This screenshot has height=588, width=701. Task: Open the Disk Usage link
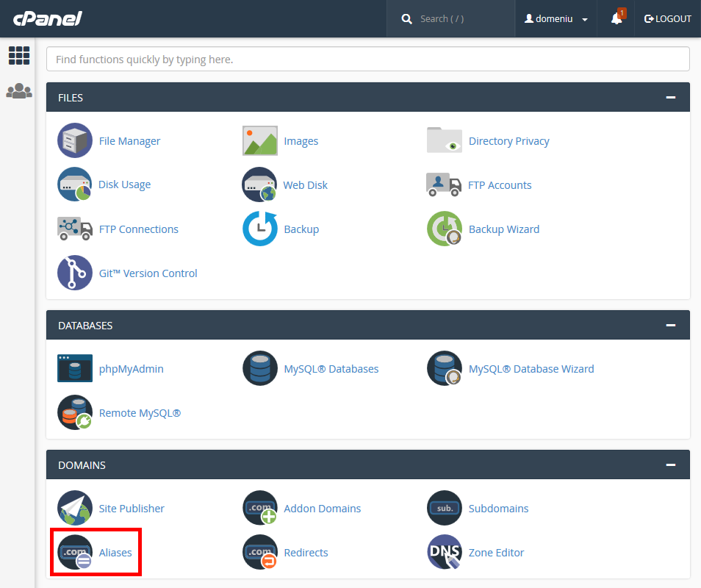pos(124,184)
